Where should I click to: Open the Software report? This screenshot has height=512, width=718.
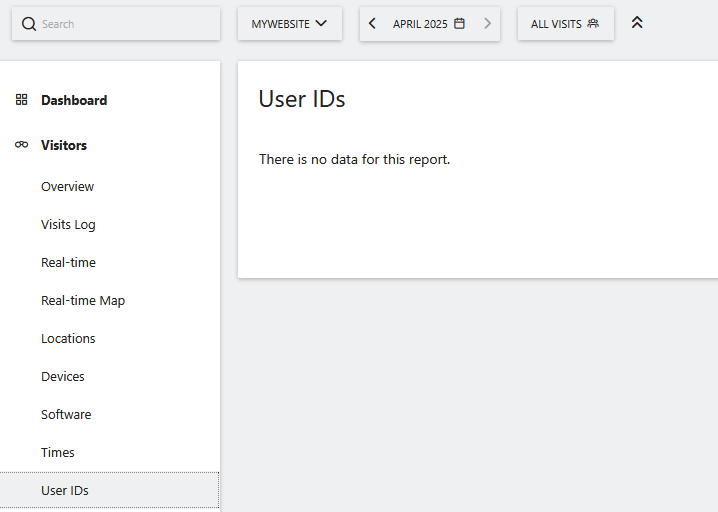click(66, 414)
